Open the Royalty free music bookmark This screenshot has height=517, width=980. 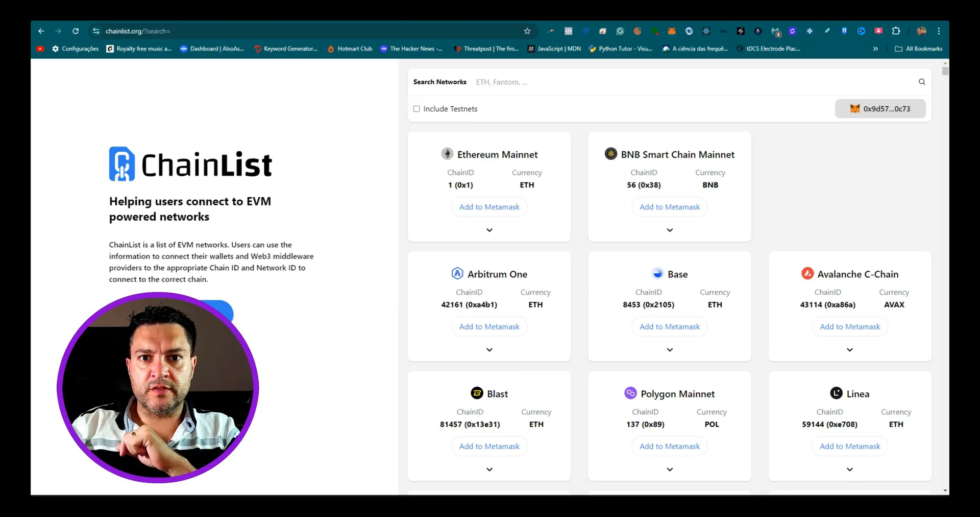[x=139, y=49]
